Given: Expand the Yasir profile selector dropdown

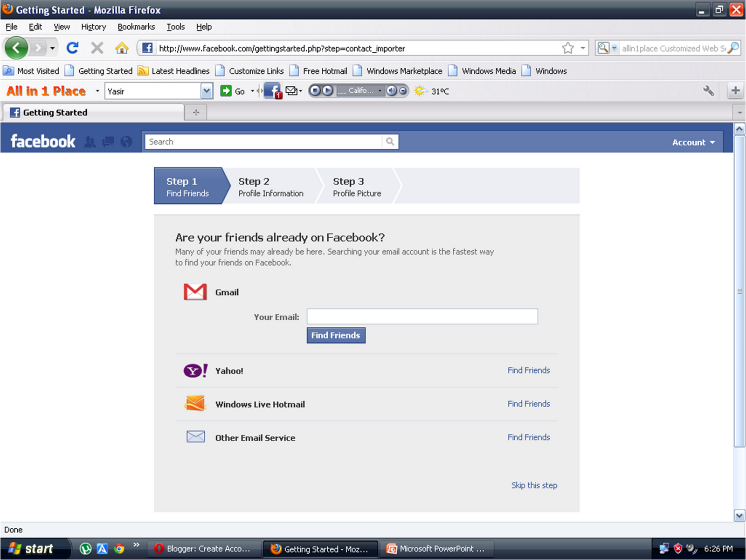Looking at the screenshot, I should pyautogui.click(x=206, y=90).
